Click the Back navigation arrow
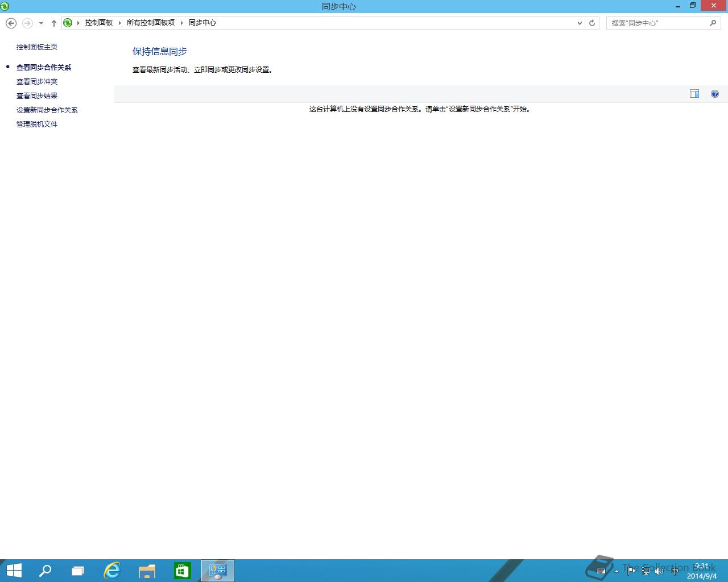 [x=11, y=23]
